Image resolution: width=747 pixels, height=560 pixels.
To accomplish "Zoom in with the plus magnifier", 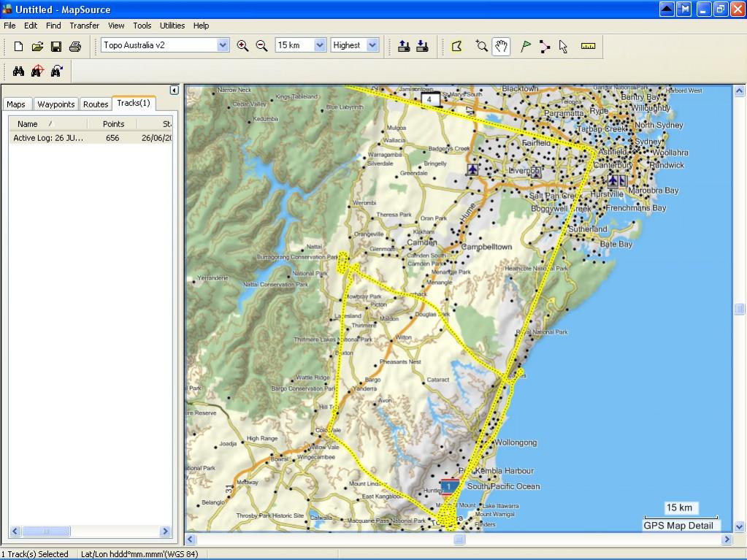I will (242, 46).
